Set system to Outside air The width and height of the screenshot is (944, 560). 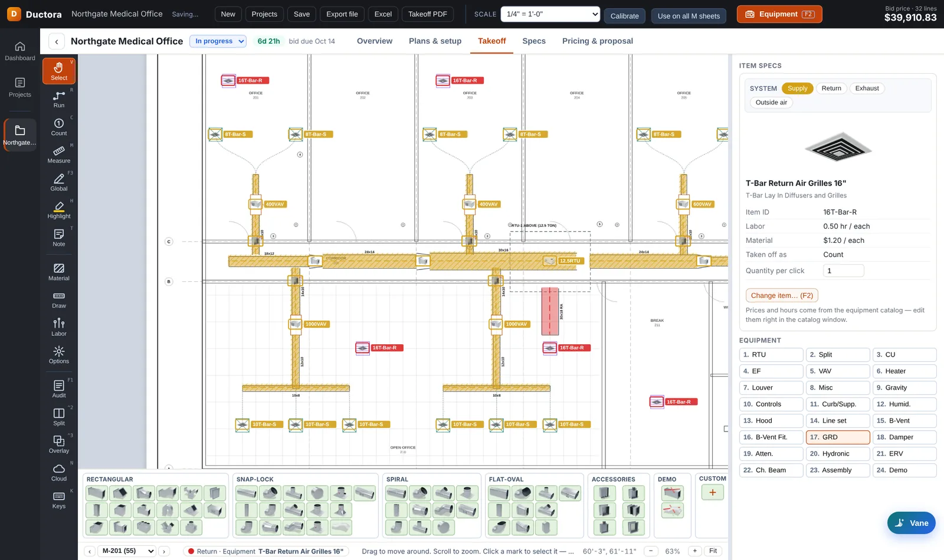pyautogui.click(x=771, y=103)
